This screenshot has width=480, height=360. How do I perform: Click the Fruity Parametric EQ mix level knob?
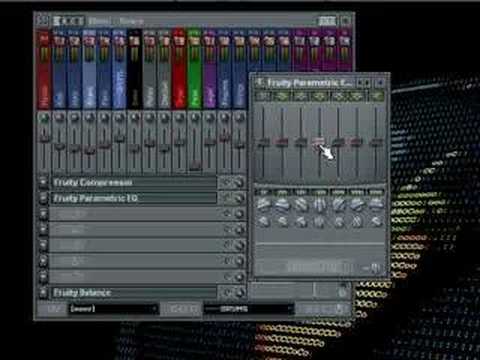pyautogui.click(x=239, y=198)
